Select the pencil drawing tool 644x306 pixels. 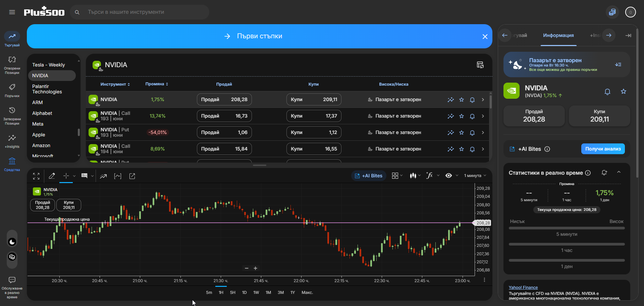pos(52,176)
